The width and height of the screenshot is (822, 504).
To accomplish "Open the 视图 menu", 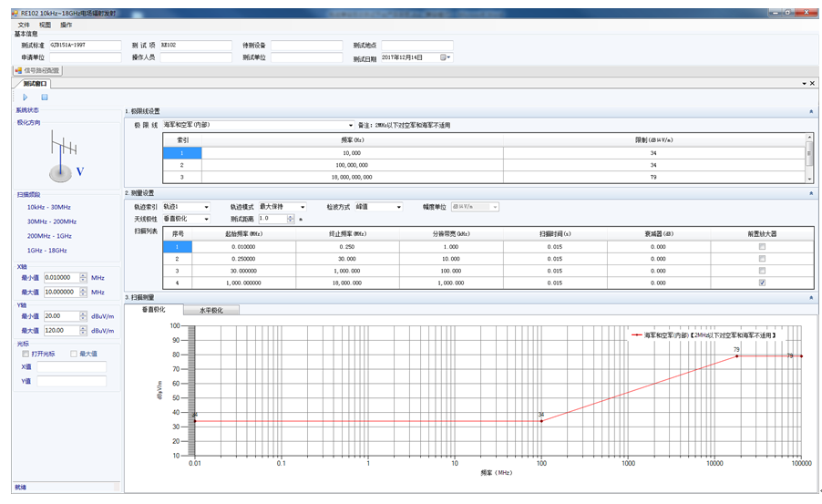I will pos(45,25).
